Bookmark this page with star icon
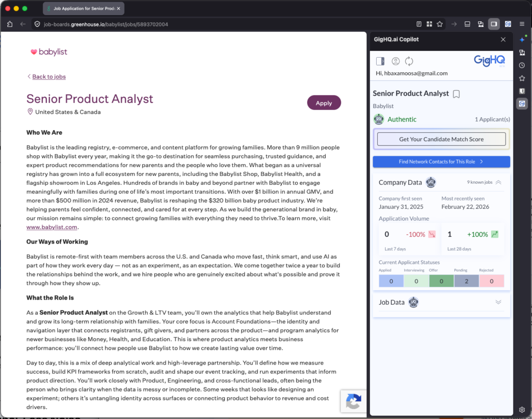Viewport: 532px width, 419px height. coord(440,24)
